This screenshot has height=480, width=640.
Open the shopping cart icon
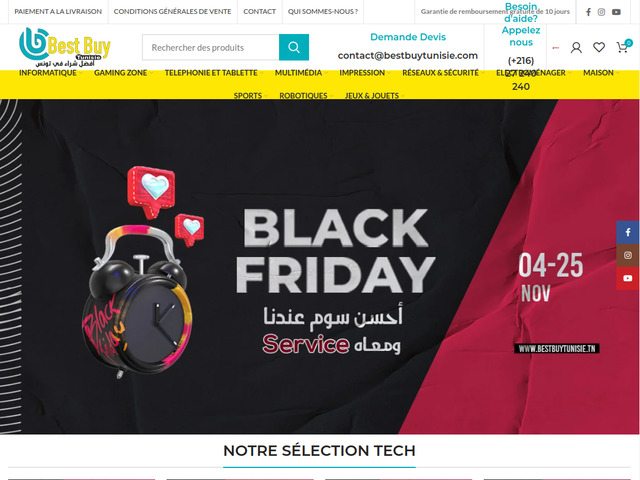[623, 47]
